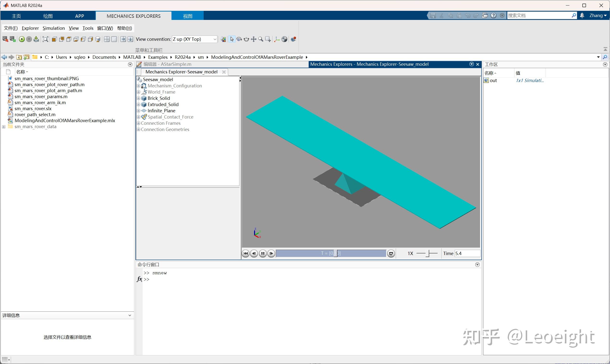The width and height of the screenshot is (610, 364).
Task: Click the Zoom to Fit view icon
Action: click(x=45, y=39)
